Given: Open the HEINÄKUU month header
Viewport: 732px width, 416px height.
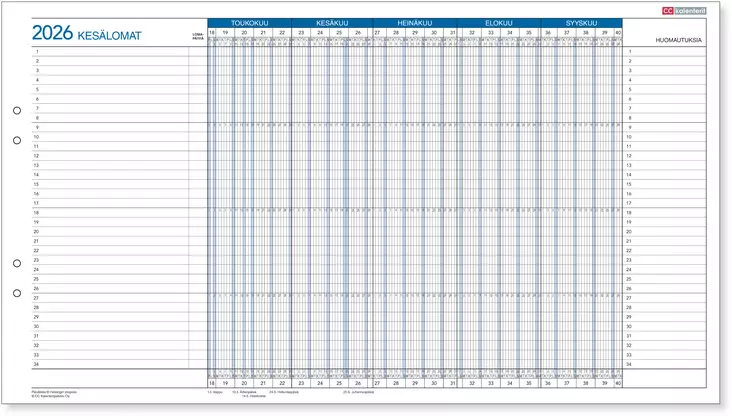Looking at the screenshot, I should tap(414, 22).
